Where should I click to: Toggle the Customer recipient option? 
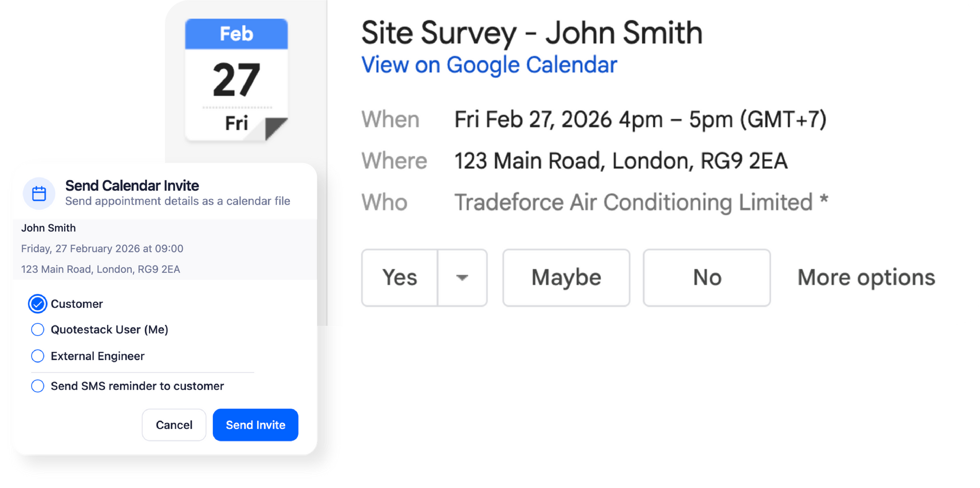38,304
